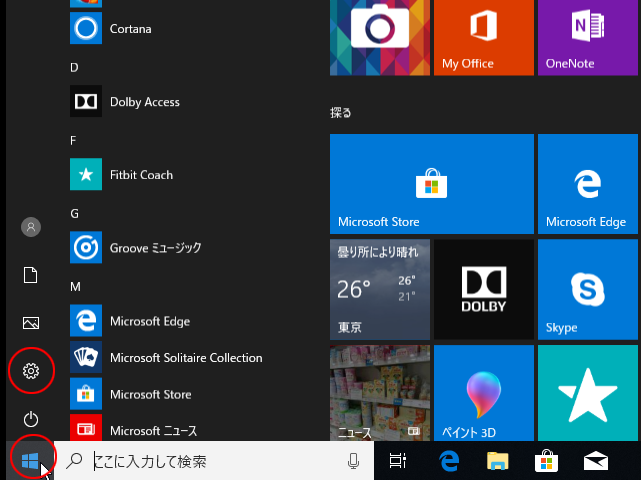Click the letter M section header
This screenshot has width=641, height=480.
click(75, 286)
